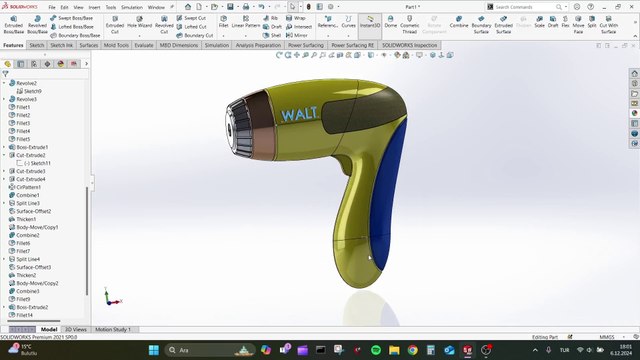Select the Boundary Cut tool
640x360 pixels.
[195, 35]
